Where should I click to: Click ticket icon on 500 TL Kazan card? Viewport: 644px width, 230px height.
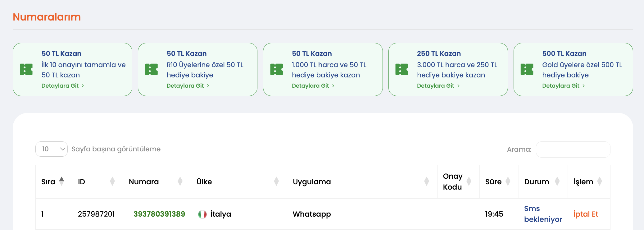click(527, 69)
